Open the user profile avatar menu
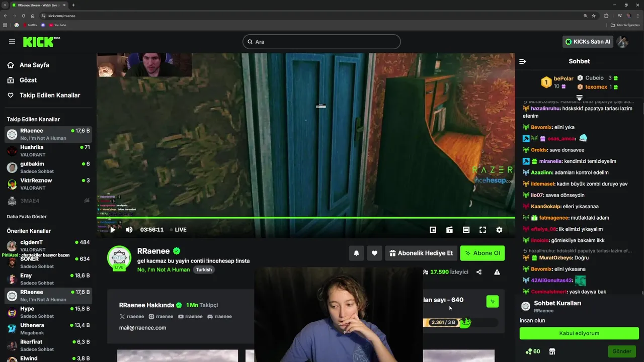This screenshot has width=644, height=362. point(623,42)
